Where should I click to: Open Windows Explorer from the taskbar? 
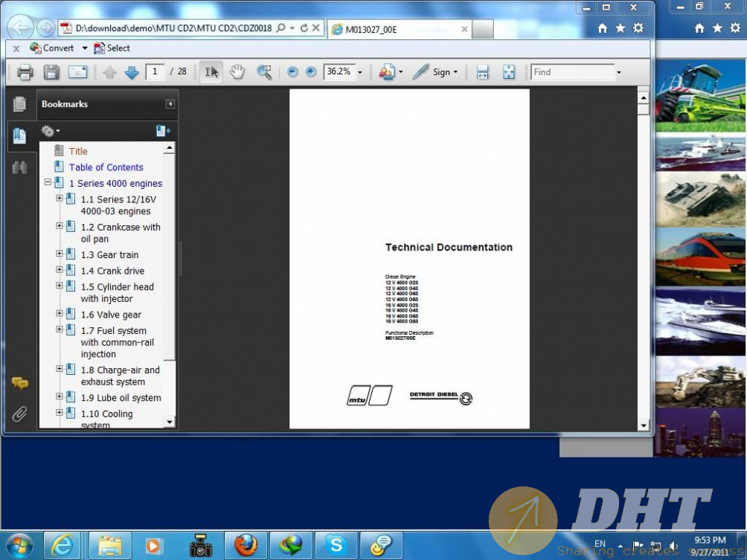(110, 546)
